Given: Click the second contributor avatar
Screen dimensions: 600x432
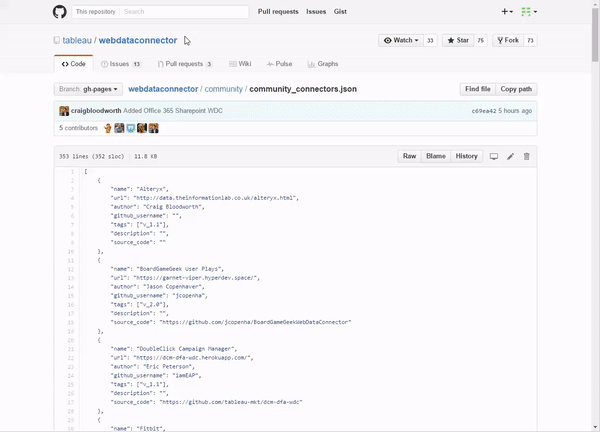Looking at the screenshot, I should click(x=119, y=128).
